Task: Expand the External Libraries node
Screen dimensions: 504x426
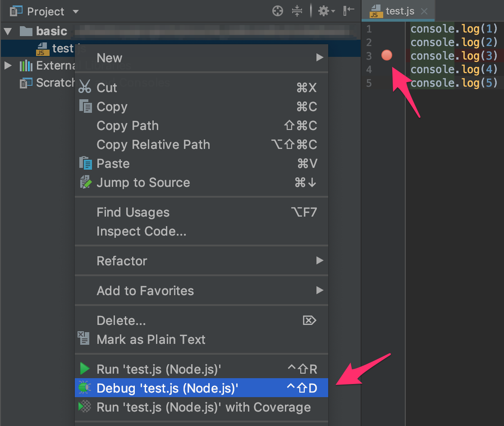Action: point(8,66)
